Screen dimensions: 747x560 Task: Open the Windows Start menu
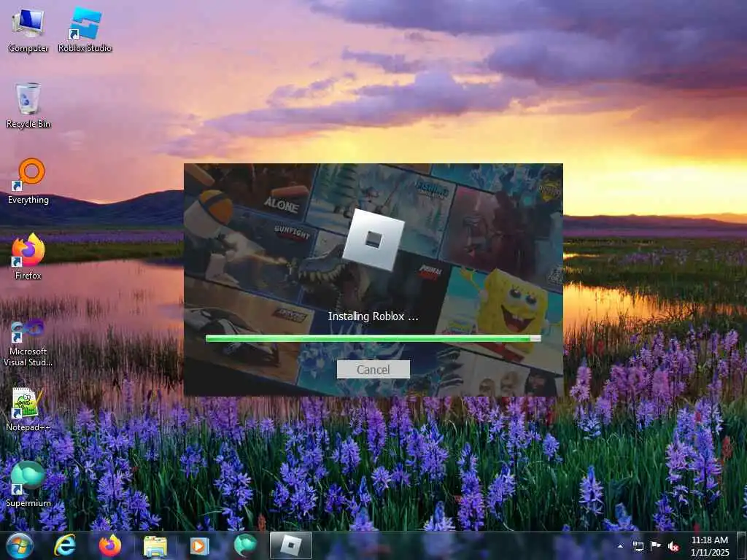(20, 545)
